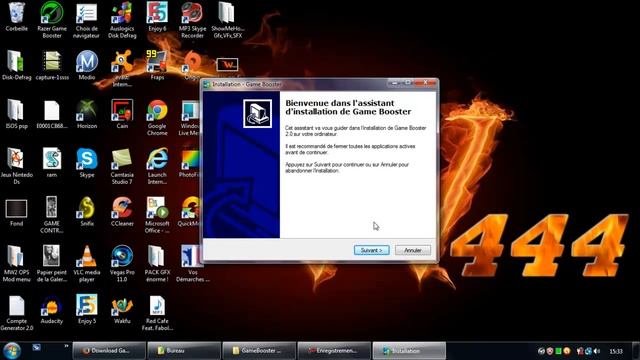Click the show desktop quick launch icon
The height and width of the screenshot is (360, 640).
[37, 347]
